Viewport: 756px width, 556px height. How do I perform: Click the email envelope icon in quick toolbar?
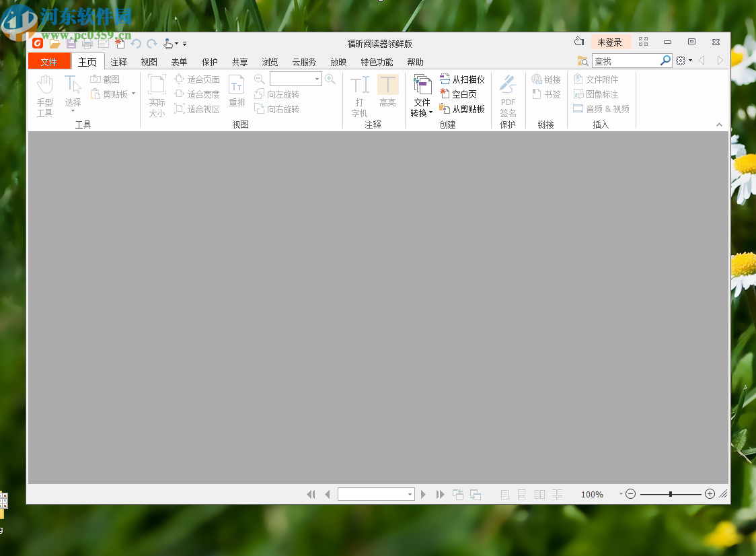point(103,44)
